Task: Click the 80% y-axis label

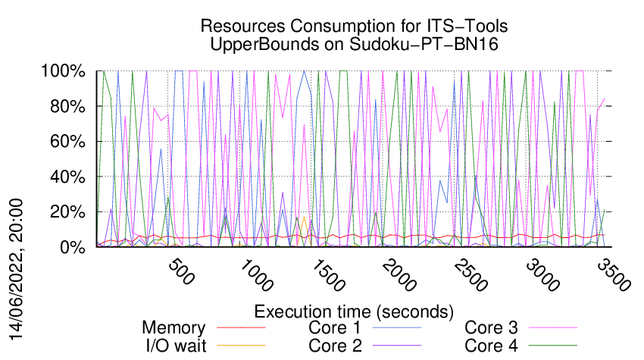Action: click(x=67, y=106)
